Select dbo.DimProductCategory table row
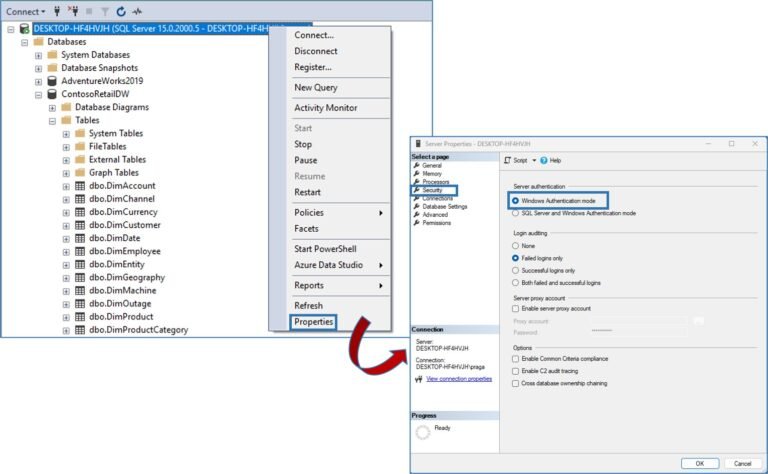The width and height of the screenshot is (768, 474). (x=138, y=330)
